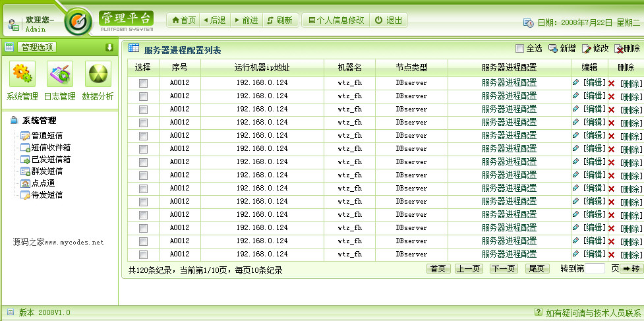This screenshot has height=321, width=644.
Task: Go to 首页 in the top toolbar
Action: pos(184,20)
